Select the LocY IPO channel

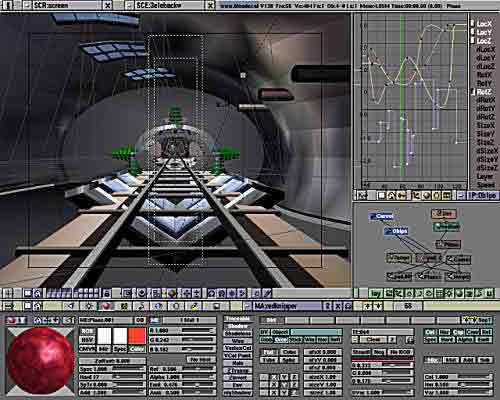(x=484, y=32)
